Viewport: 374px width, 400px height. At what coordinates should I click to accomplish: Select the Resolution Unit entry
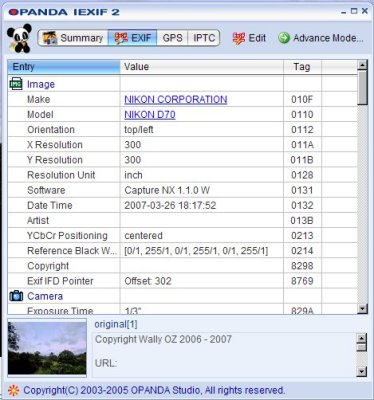(x=182, y=175)
